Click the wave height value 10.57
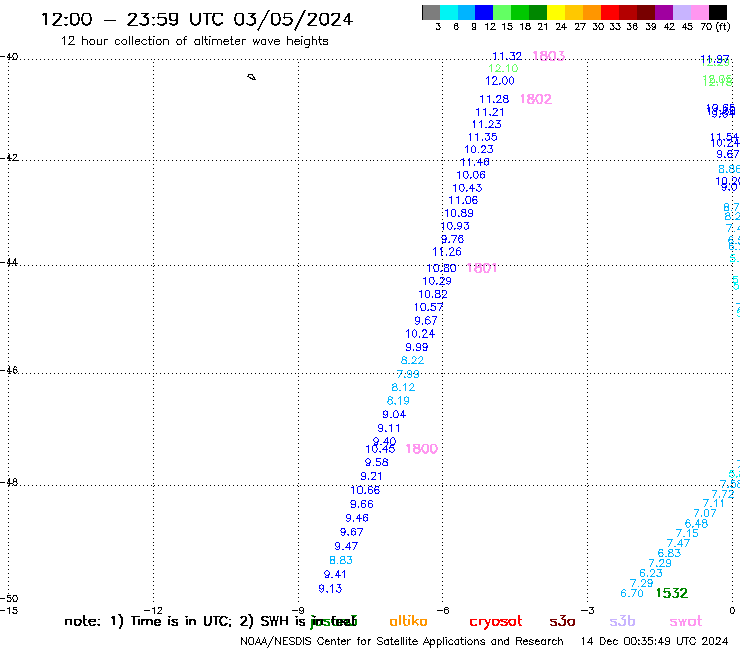This screenshot has height=650, width=740. point(429,307)
